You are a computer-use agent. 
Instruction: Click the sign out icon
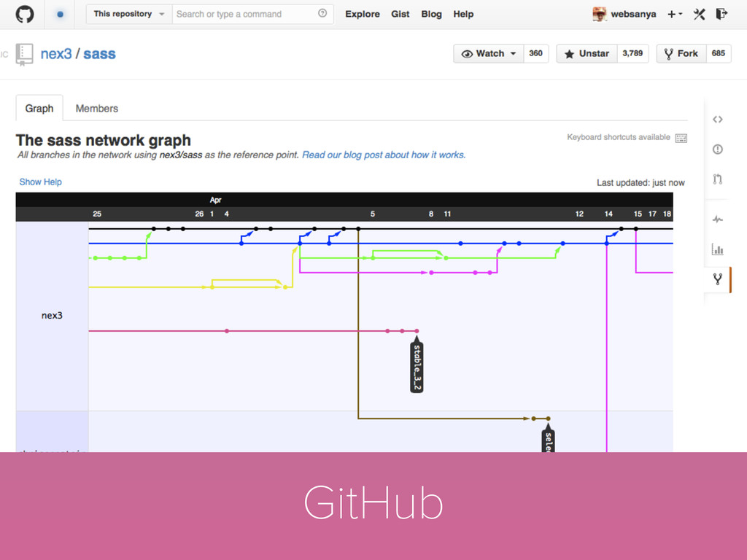(721, 14)
